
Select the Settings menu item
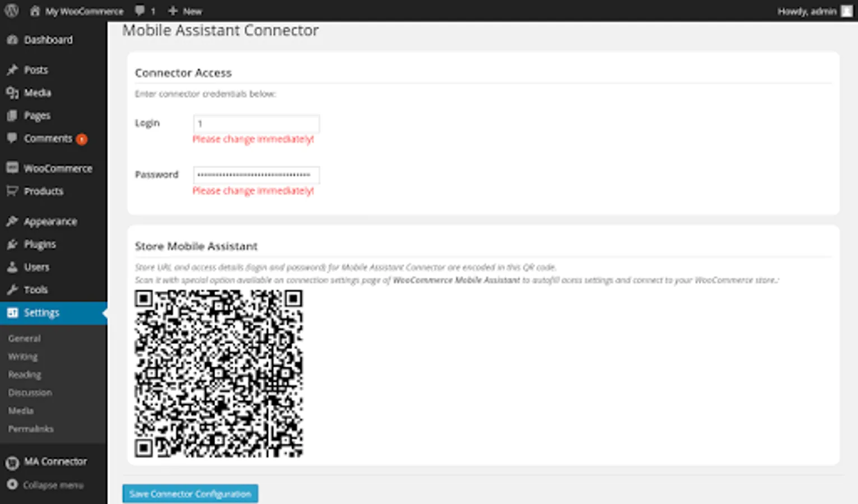(53, 312)
